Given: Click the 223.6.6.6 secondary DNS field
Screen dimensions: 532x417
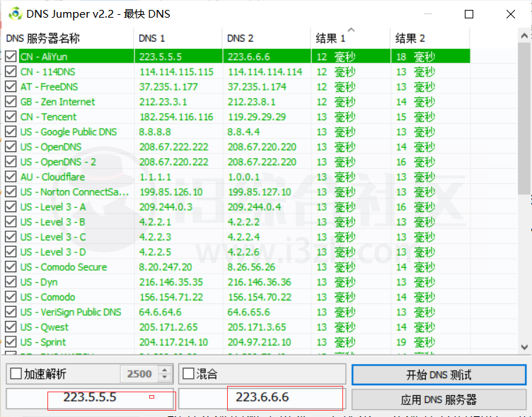Looking at the screenshot, I should point(262,397).
